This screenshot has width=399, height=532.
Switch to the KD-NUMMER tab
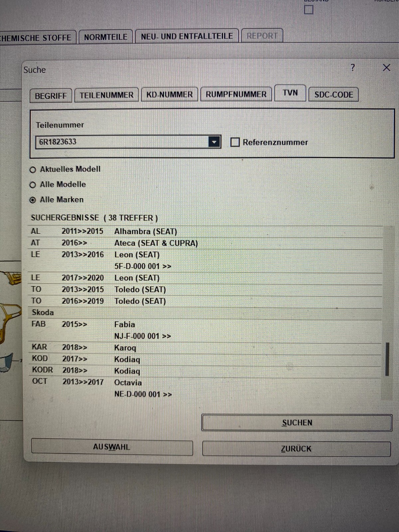tap(169, 95)
